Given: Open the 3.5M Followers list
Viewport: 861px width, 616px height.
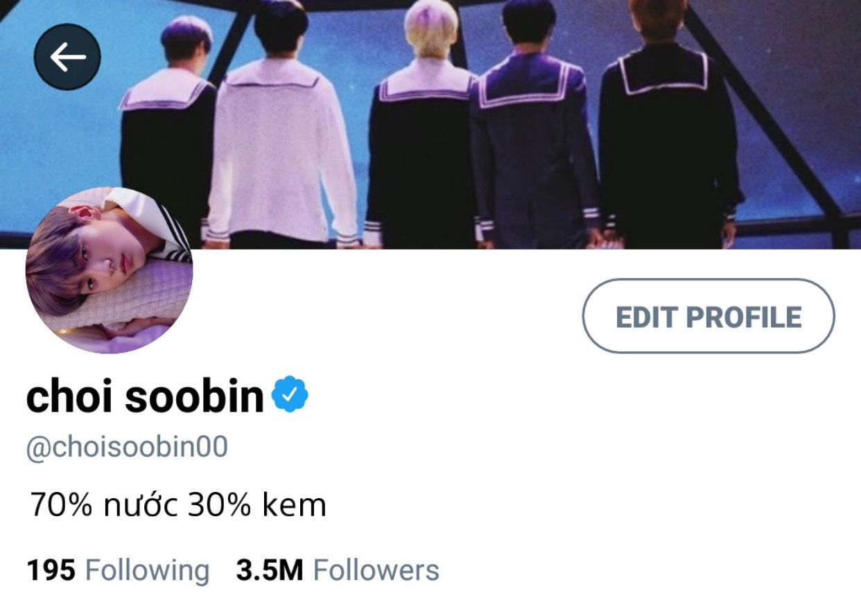Looking at the screenshot, I should pos(338,571).
